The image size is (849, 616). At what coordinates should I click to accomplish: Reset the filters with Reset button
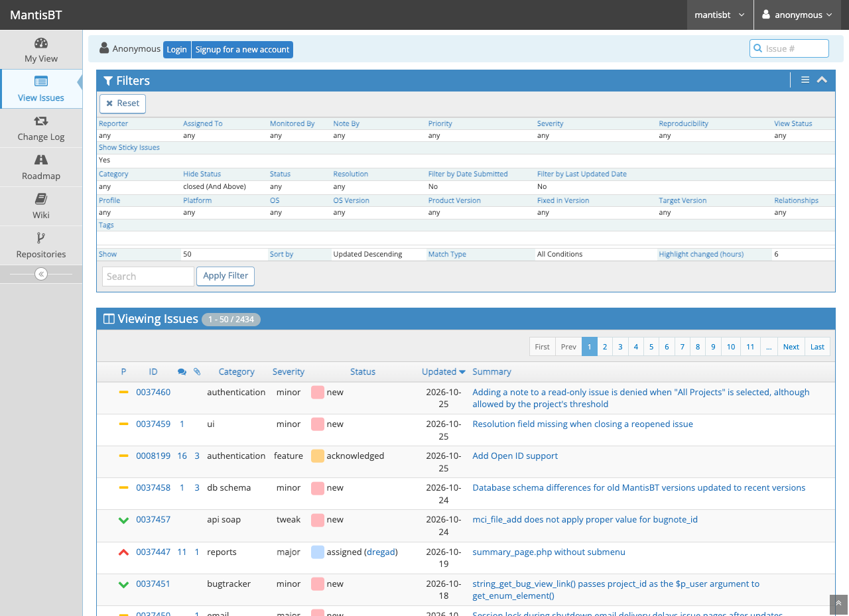(123, 103)
